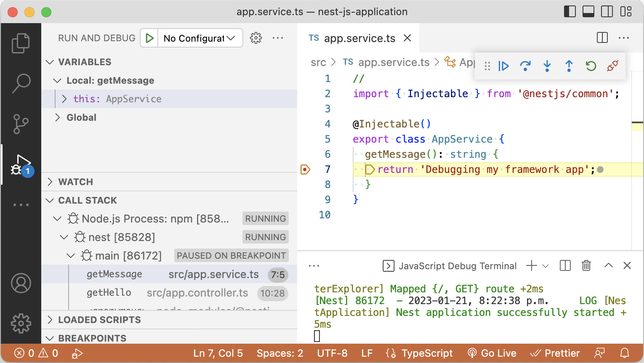Click the Explorer icon in activity bar

21,42
